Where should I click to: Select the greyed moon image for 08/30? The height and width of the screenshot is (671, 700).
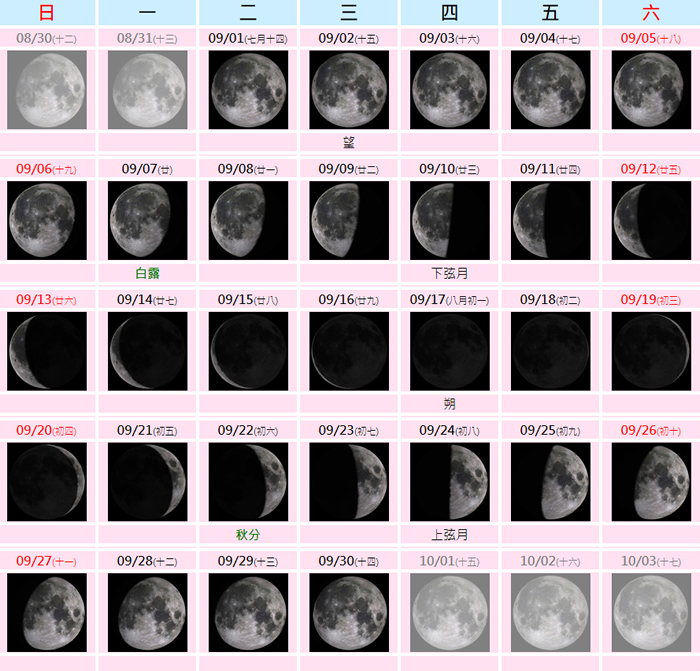pyautogui.click(x=46, y=90)
